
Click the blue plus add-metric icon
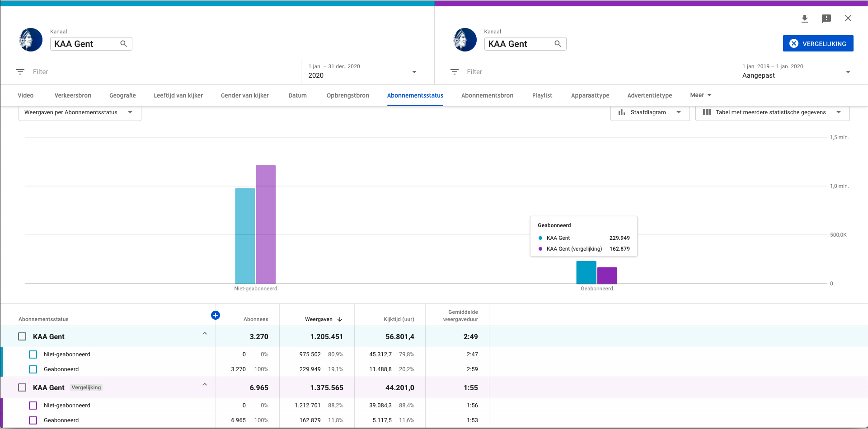click(216, 315)
